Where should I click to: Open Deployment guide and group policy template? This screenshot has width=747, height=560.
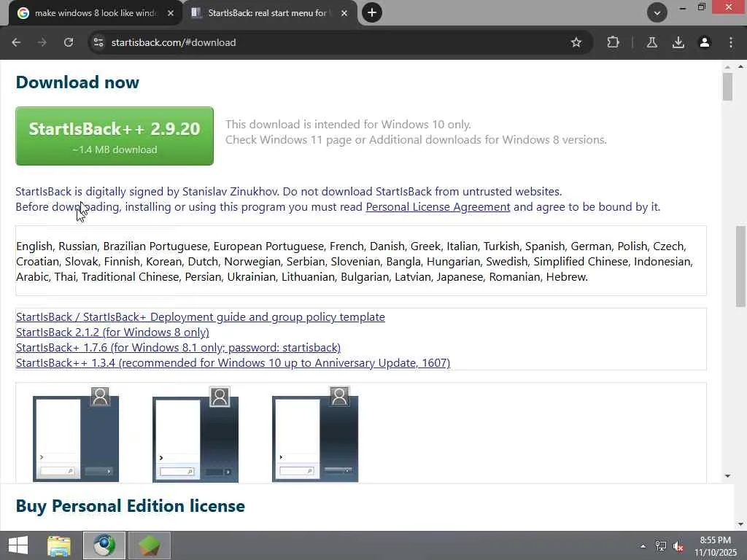tap(201, 316)
